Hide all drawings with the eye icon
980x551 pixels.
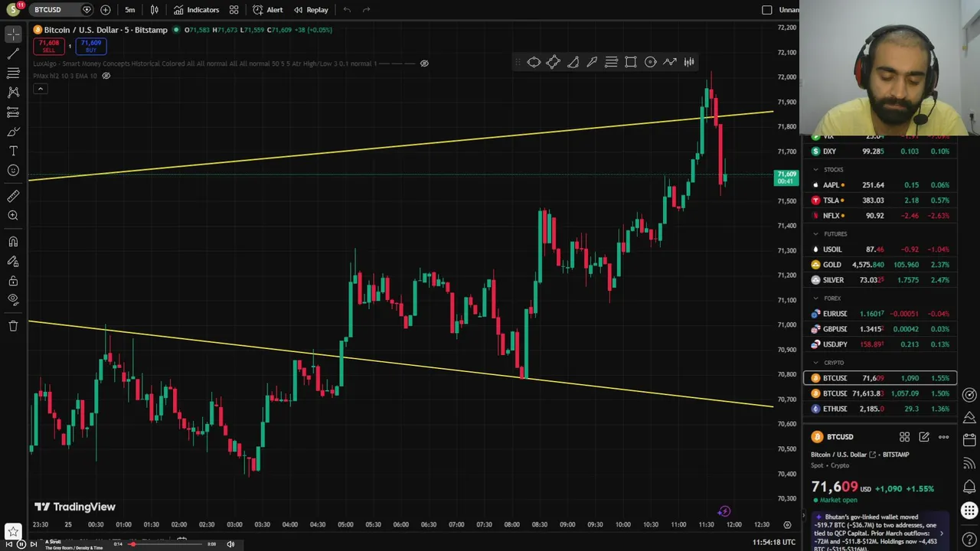[13, 300]
